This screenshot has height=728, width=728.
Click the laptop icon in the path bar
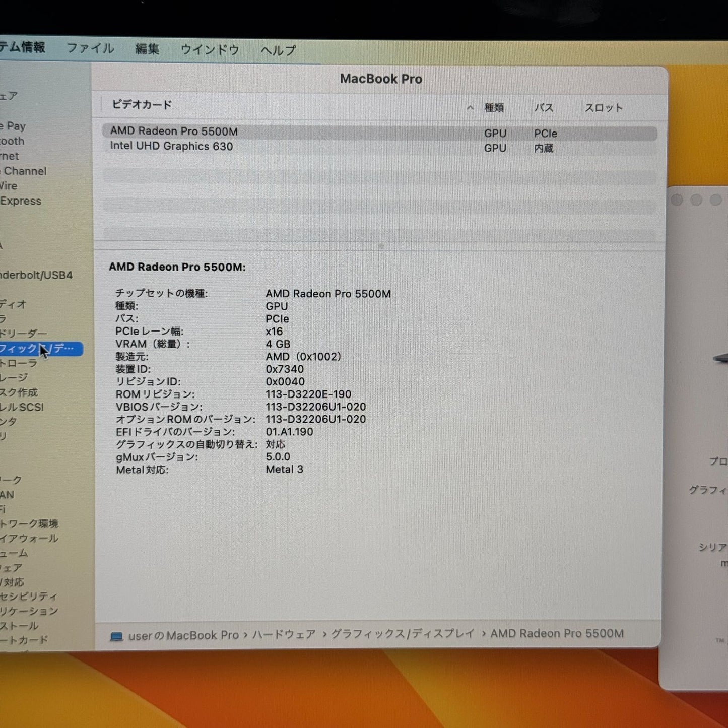(x=116, y=637)
